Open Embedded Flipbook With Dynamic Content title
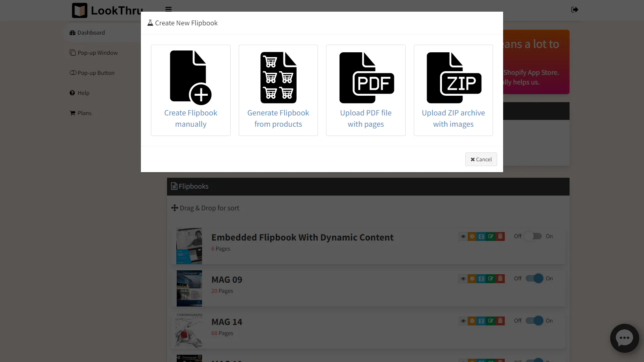Viewport: 644px width, 362px height. pos(303,238)
